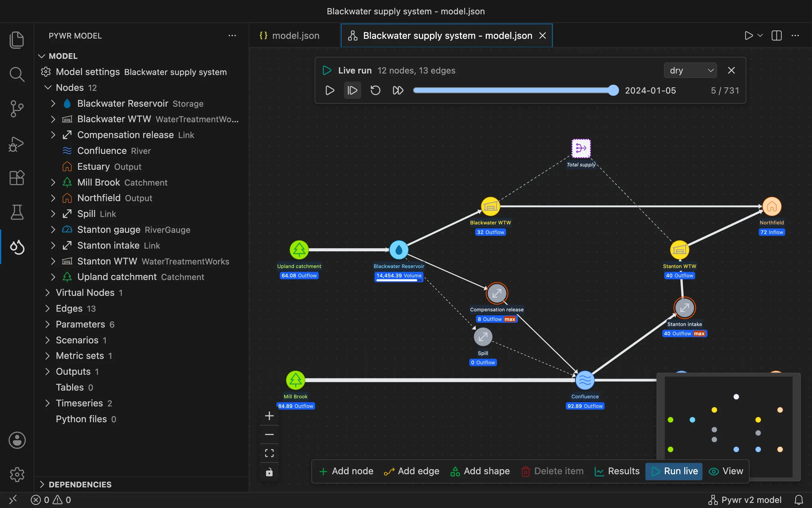The width and height of the screenshot is (812, 508).
Task: Expand the Parameters 6 group
Action: coord(47,324)
